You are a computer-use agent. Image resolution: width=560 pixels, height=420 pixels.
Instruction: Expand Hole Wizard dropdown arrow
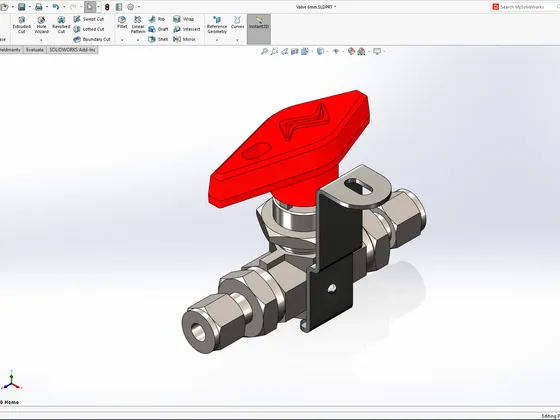point(41,40)
